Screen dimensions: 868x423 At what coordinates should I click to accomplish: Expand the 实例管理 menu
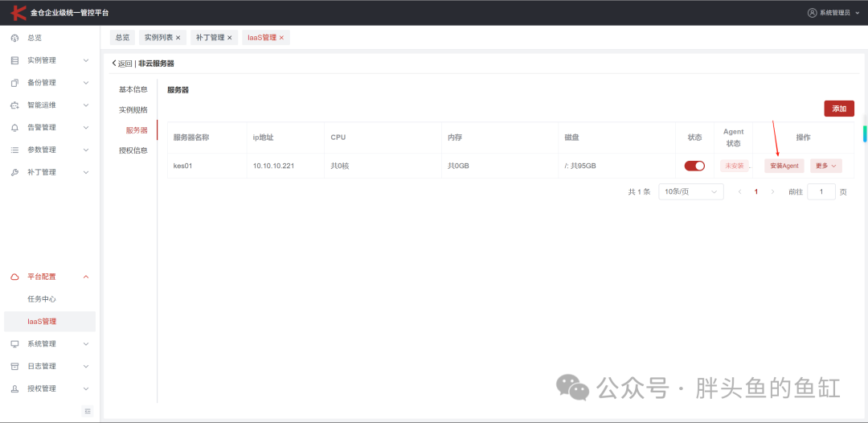point(86,60)
